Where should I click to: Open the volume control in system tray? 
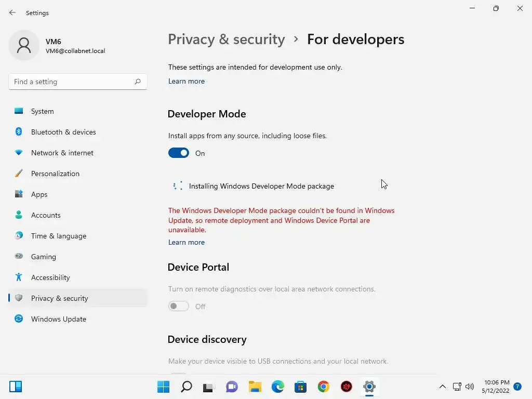pos(470,387)
